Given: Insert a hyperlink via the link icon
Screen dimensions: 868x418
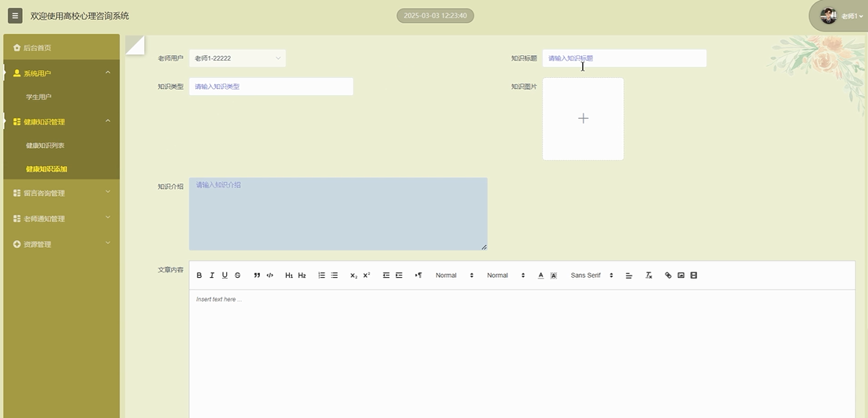Looking at the screenshot, I should point(668,276).
